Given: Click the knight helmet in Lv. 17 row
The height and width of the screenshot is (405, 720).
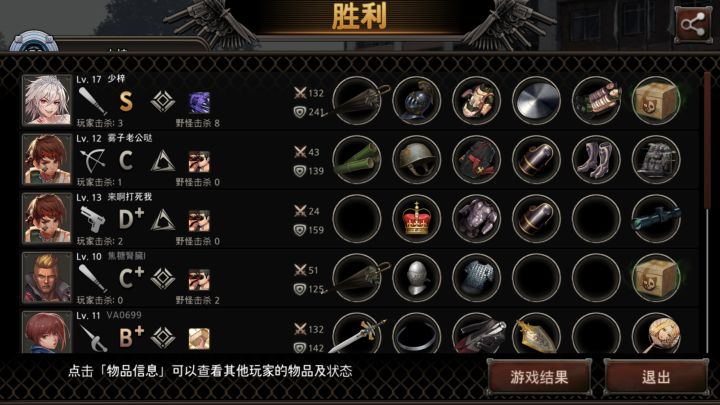Looking at the screenshot, I should pyautogui.click(x=416, y=101).
